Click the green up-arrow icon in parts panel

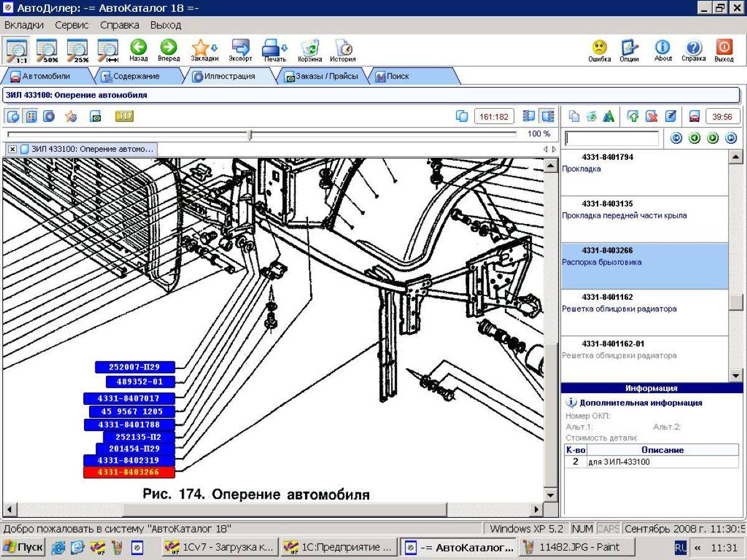634,116
